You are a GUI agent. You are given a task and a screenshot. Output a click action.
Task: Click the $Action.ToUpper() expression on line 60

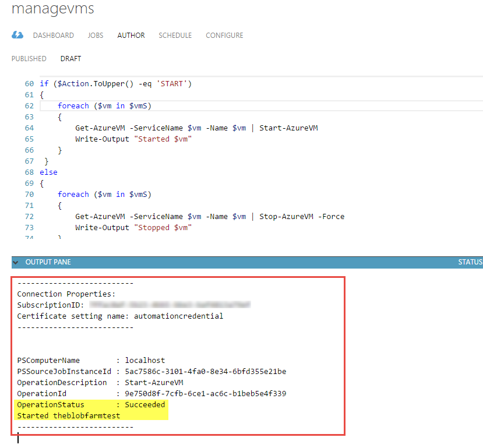tap(96, 84)
